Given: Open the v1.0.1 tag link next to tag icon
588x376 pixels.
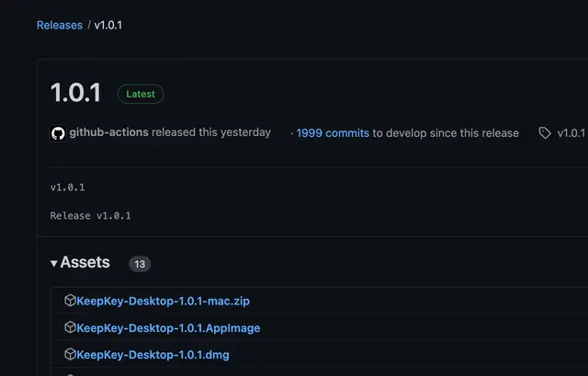Looking at the screenshot, I should click(x=571, y=133).
